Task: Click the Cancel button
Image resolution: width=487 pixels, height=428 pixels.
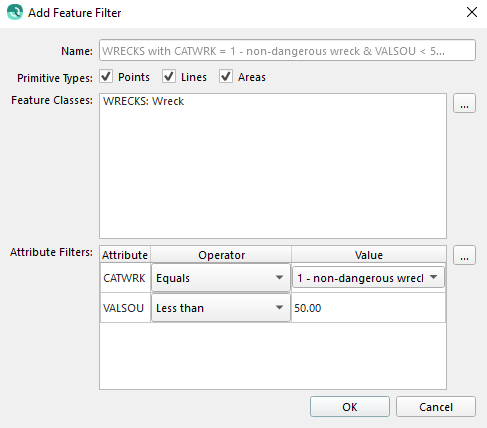Action: click(436, 407)
